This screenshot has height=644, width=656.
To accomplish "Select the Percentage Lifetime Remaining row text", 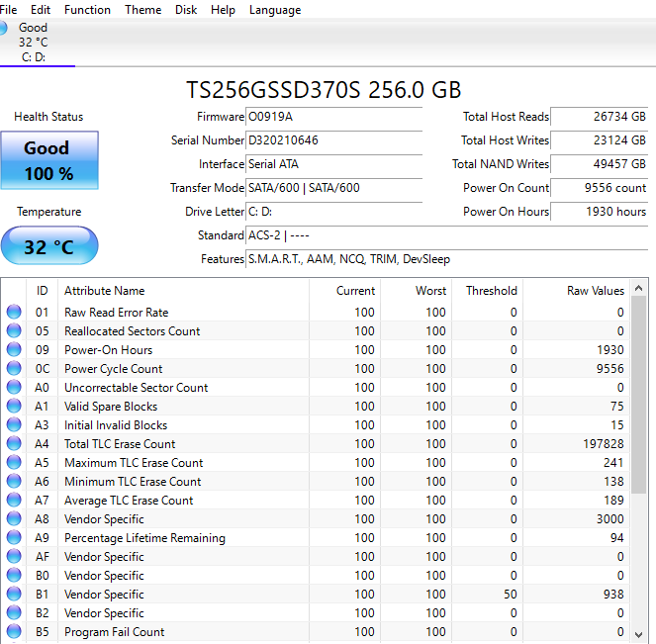I will [144, 538].
